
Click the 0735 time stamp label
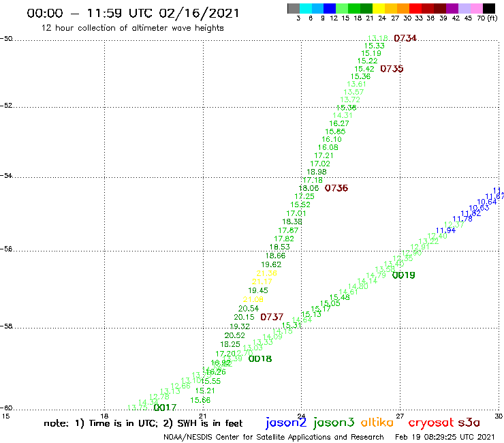392,69
